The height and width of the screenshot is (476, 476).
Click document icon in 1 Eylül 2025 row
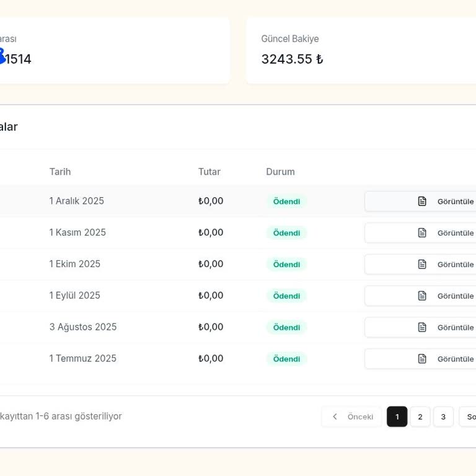(422, 296)
